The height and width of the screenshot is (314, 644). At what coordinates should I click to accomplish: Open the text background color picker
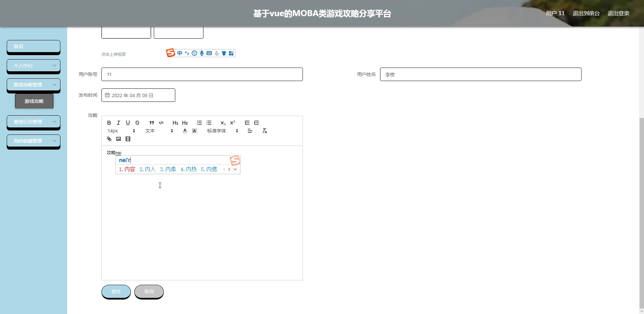(x=194, y=131)
